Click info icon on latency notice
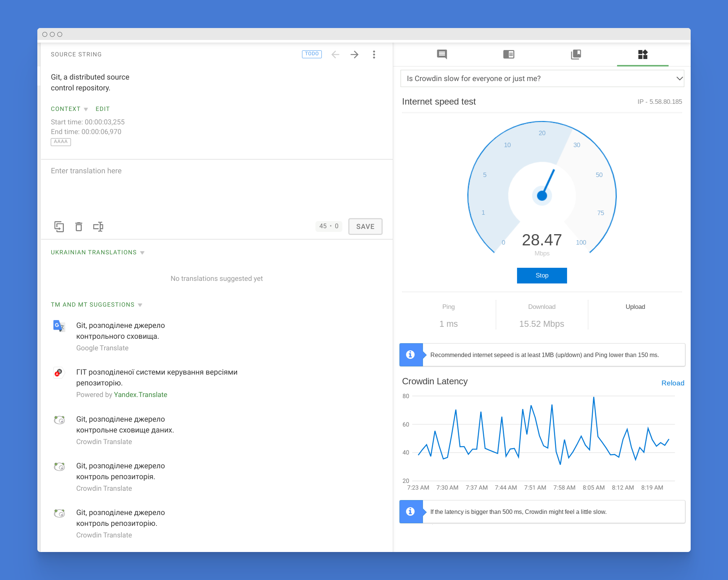The height and width of the screenshot is (580, 728). (x=411, y=512)
